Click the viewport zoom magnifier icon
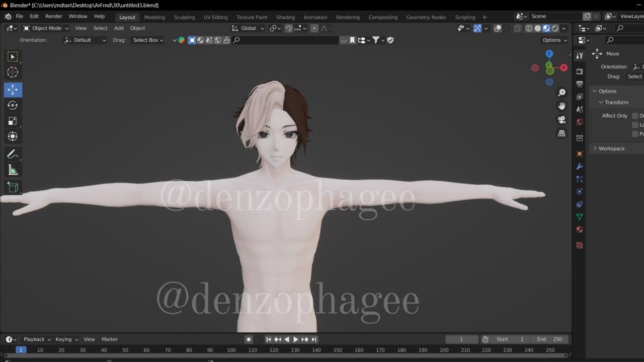644x362 pixels. pos(561,93)
